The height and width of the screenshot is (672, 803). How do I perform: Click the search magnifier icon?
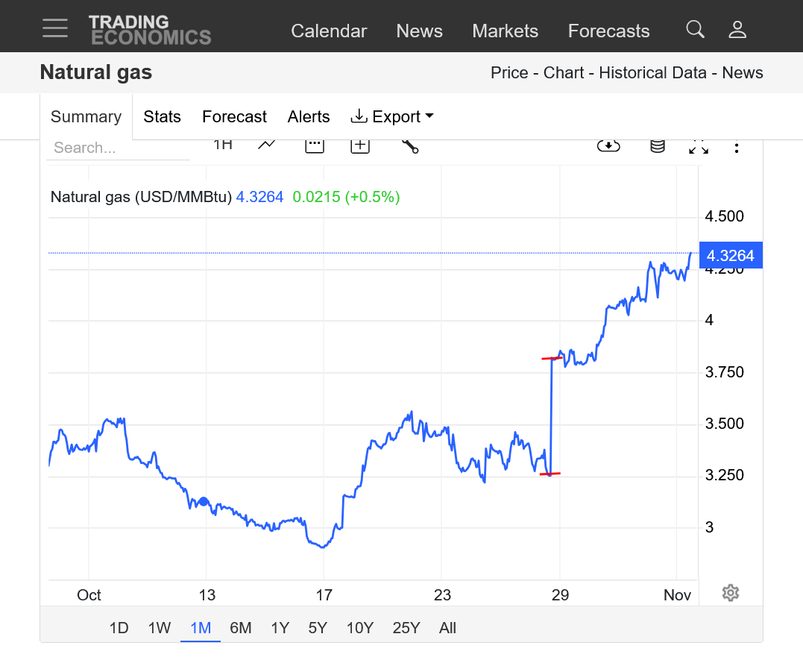click(695, 30)
